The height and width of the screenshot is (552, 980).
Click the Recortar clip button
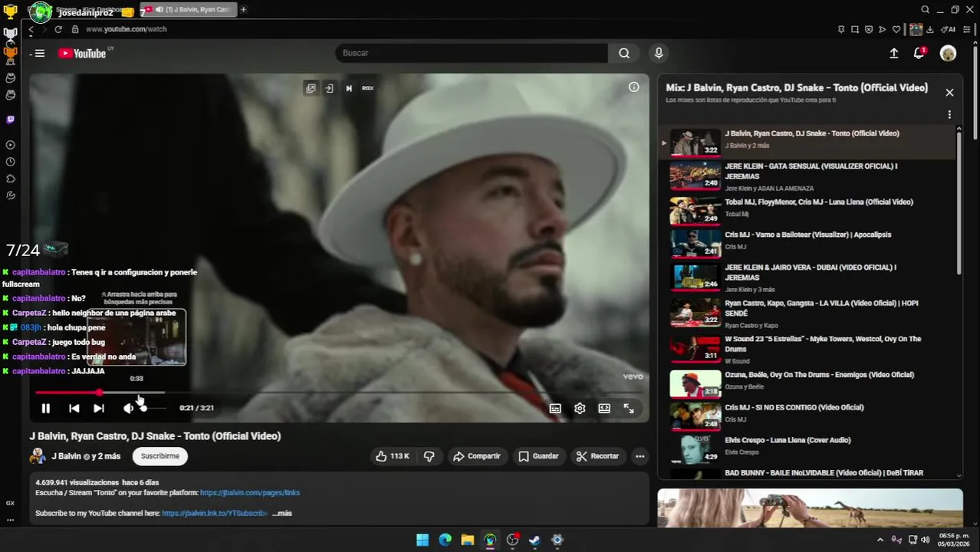[597, 456]
